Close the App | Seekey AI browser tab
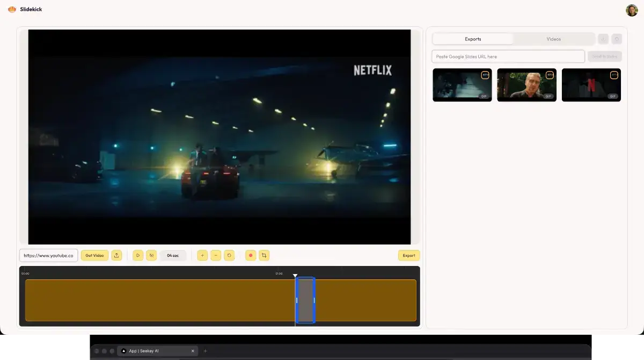Viewport: 644px width, 360px height. (193, 351)
